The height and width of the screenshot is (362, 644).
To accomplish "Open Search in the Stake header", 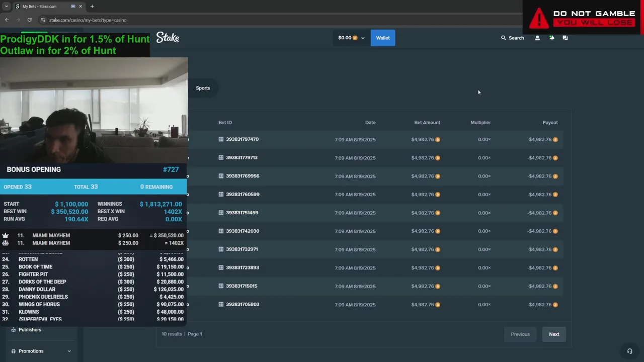I will 512,38.
